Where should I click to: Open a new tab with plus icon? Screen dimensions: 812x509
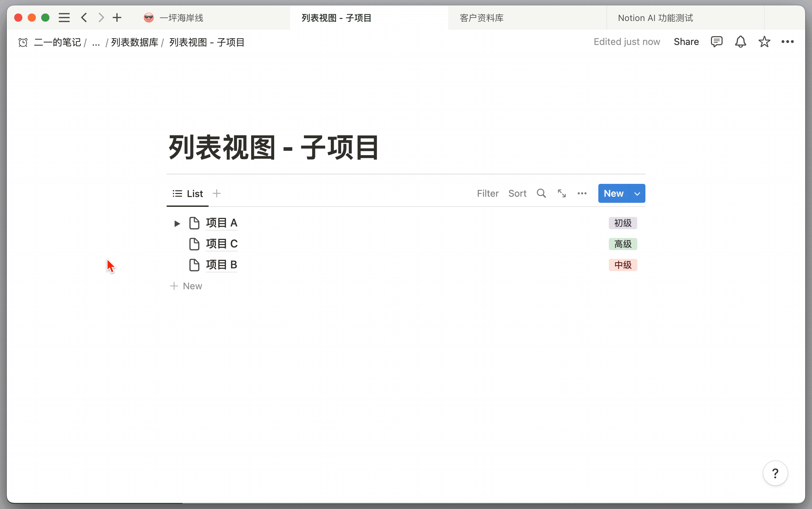[x=117, y=18]
